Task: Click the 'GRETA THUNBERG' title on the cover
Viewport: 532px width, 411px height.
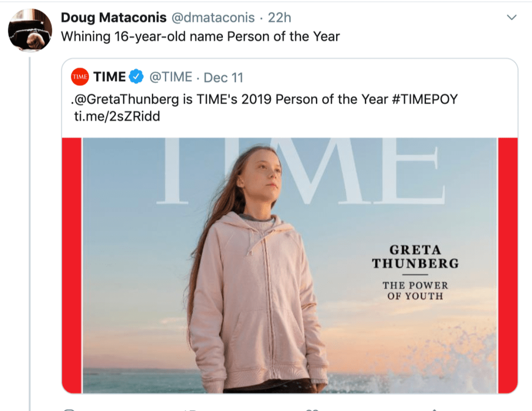Action: tap(415, 256)
